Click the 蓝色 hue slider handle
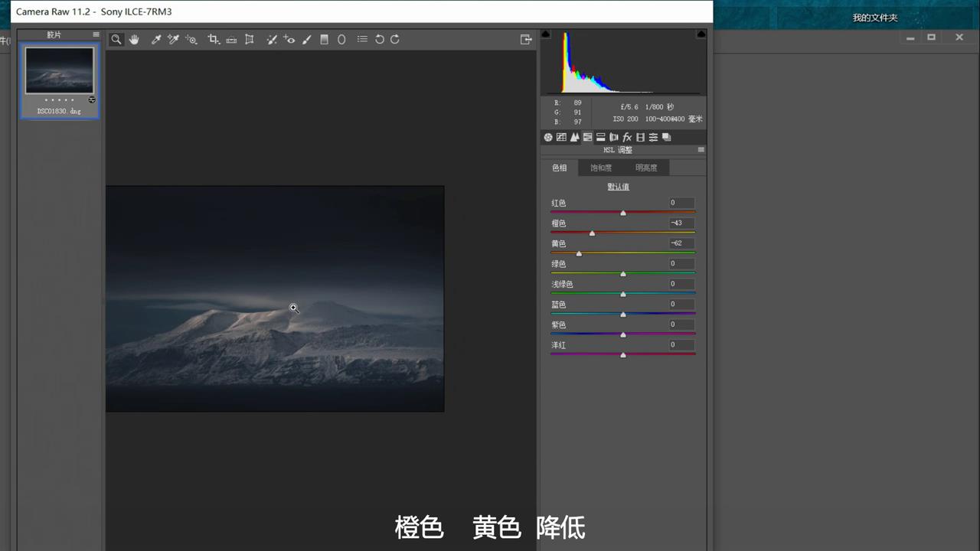This screenshot has height=551, width=980. click(x=623, y=314)
